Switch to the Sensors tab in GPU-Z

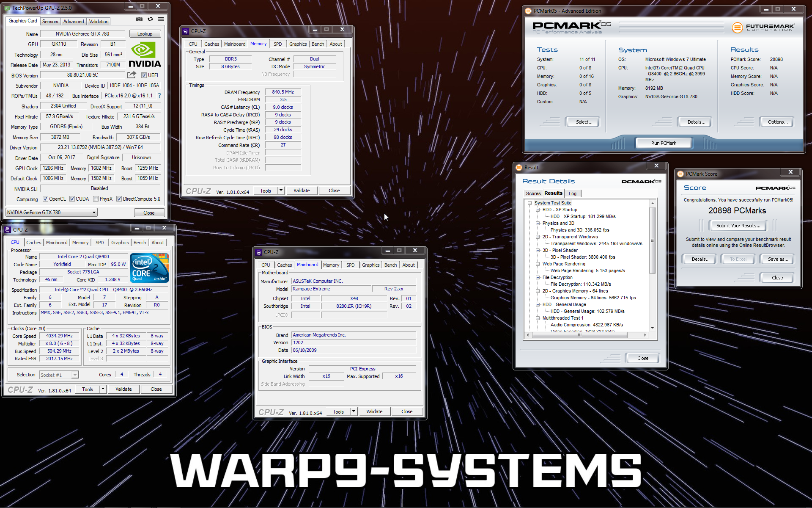pos(50,22)
